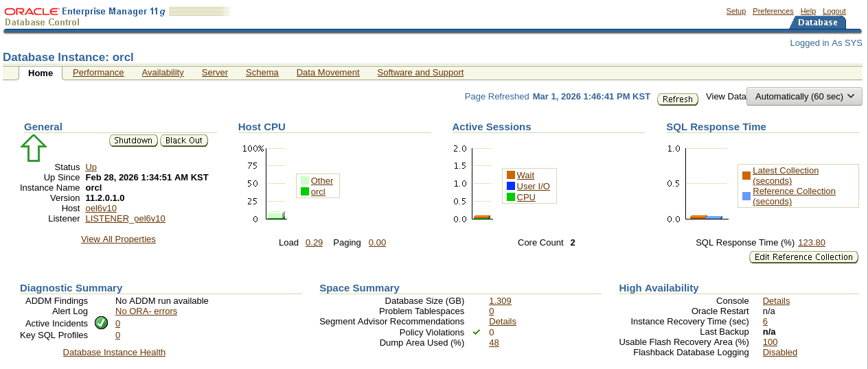Image resolution: width=868 pixels, height=369 pixels.
Task: Click the Up Since timestamp text
Action: coord(147,178)
